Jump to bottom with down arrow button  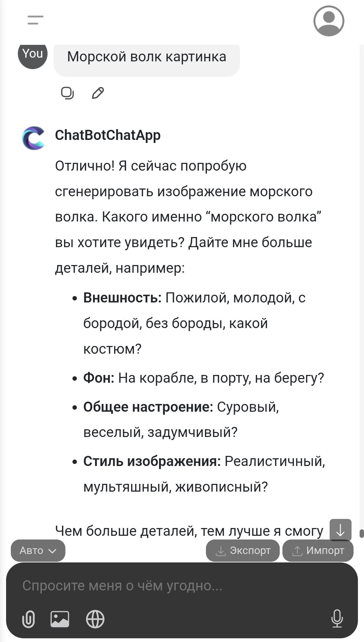(340, 530)
